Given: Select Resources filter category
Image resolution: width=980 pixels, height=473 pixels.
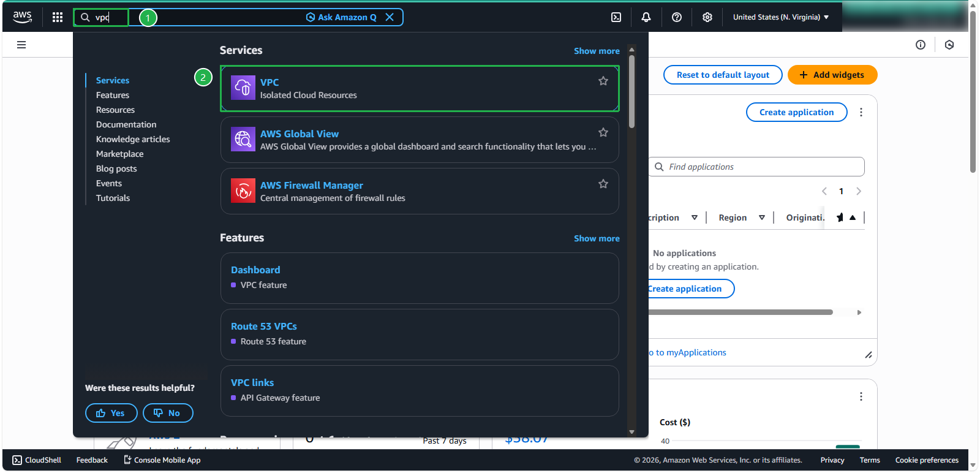Looking at the screenshot, I should [x=115, y=110].
